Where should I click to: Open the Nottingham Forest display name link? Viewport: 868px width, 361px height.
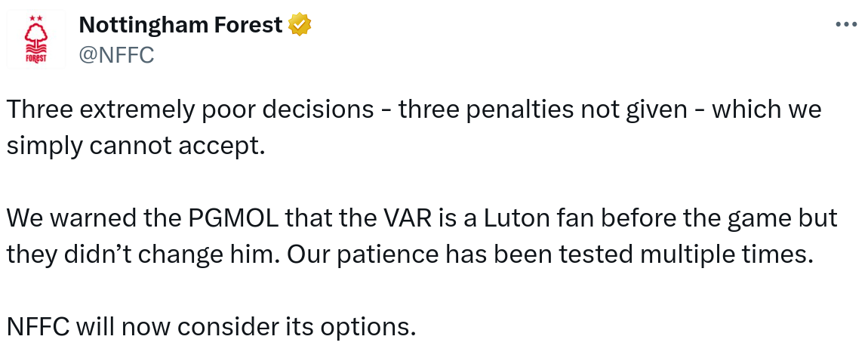181,25
